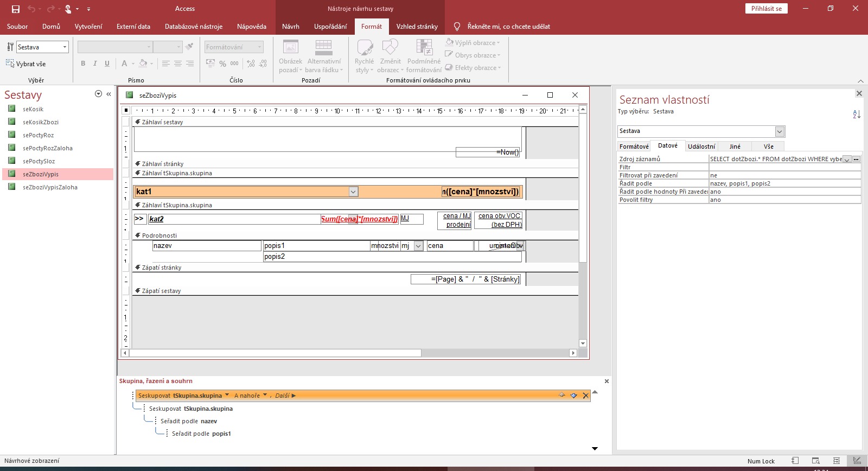The height and width of the screenshot is (471, 868).
Task: Click the Řadit podle property field
Action: pyautogui.click(x=784, y=183)
